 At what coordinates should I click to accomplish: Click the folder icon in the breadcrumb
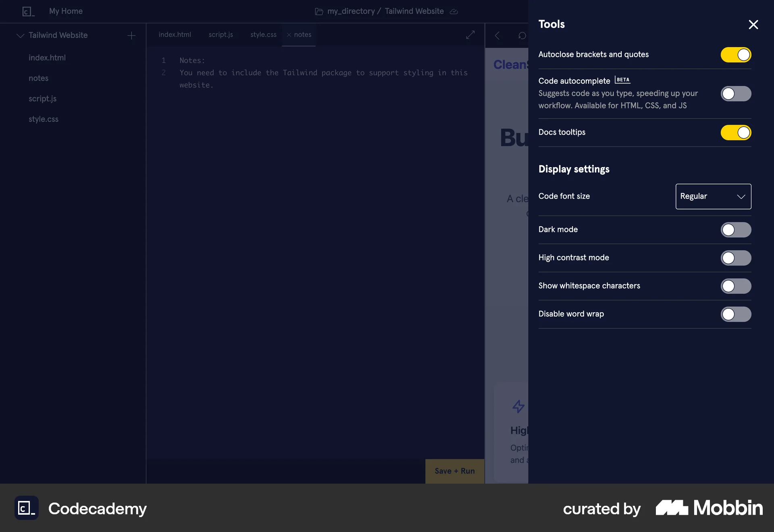(x=318, y=11)
